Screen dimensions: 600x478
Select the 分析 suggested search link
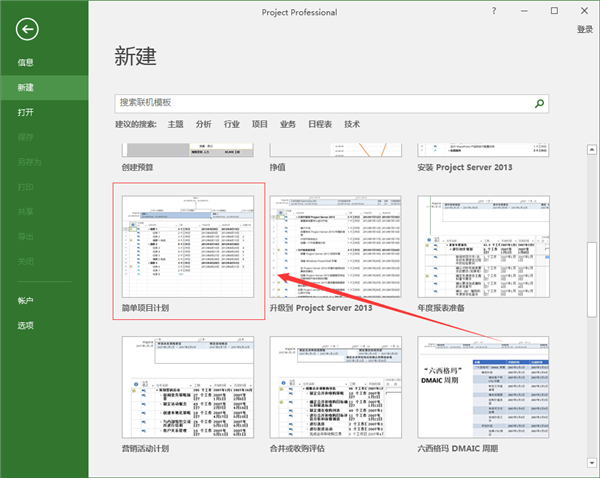(204, 124)
